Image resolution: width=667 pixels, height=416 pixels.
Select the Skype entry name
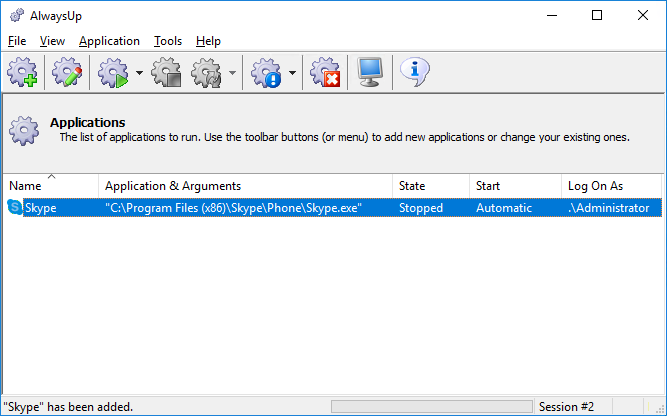(41, 208)
